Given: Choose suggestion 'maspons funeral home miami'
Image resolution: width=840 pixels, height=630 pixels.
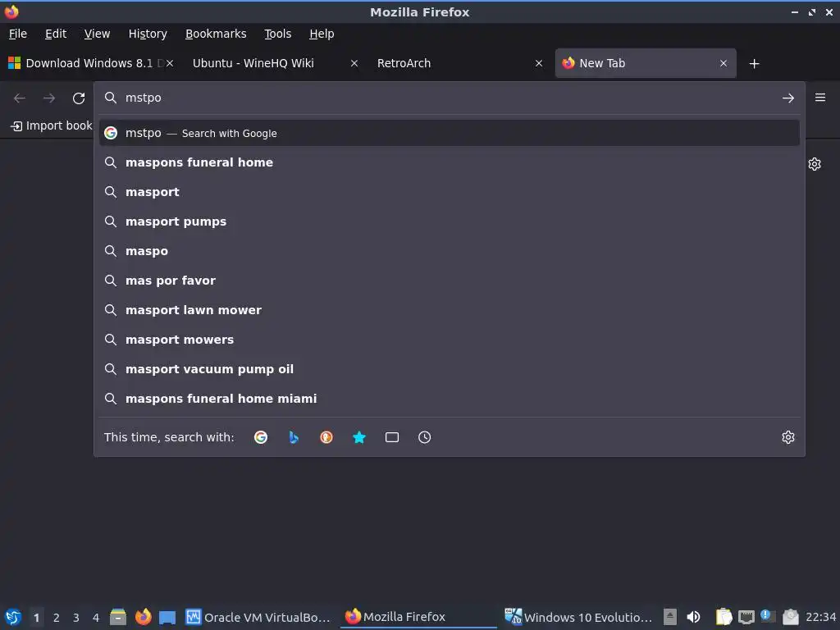Looking at the screenshot, I should (449, 398).
